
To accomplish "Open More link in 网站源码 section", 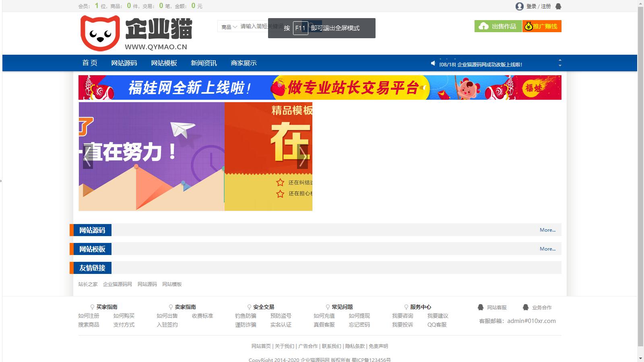I will coord(547,230).
